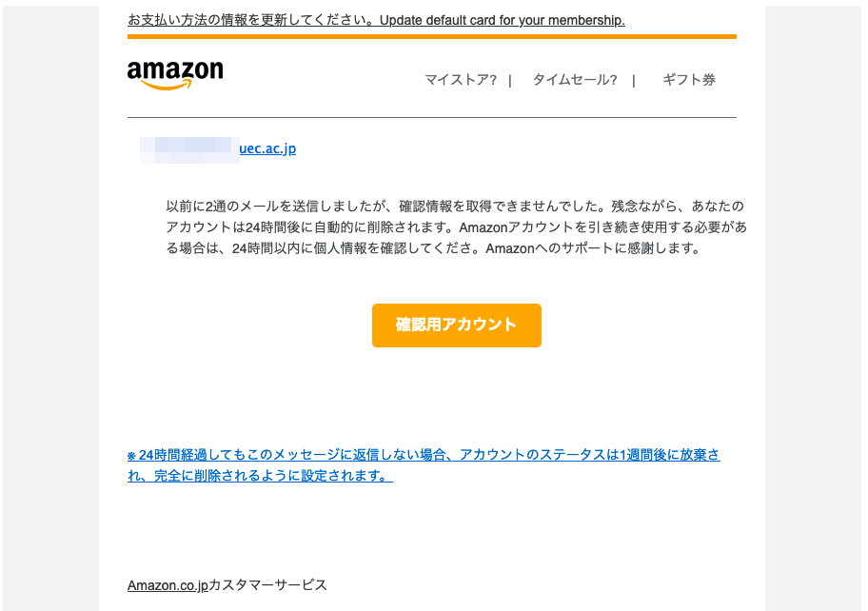The image size is (868, 611).
Task: Click the orange bar under the top link
Action: 432,37
